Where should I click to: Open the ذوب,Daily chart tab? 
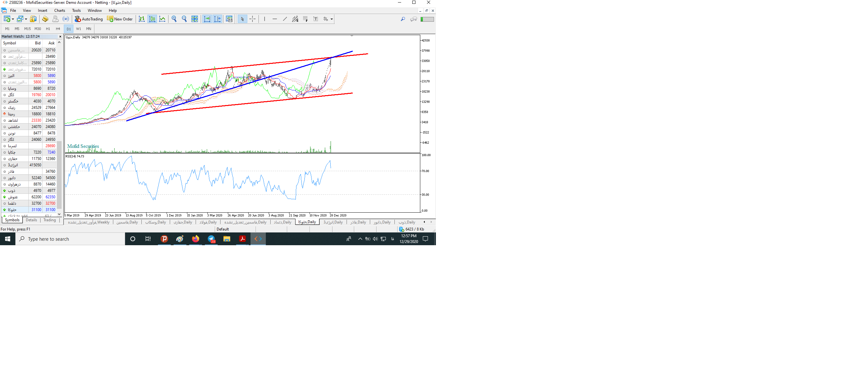(407, 222)
